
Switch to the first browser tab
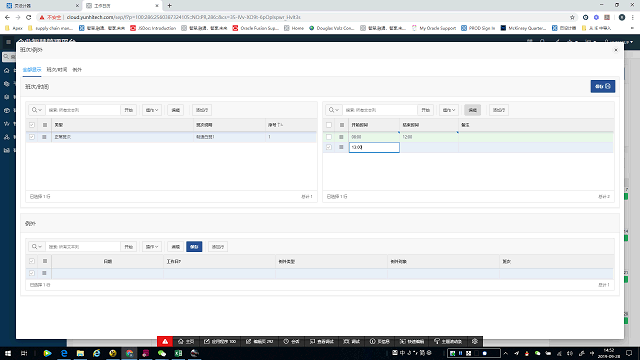tap(41, 6)
